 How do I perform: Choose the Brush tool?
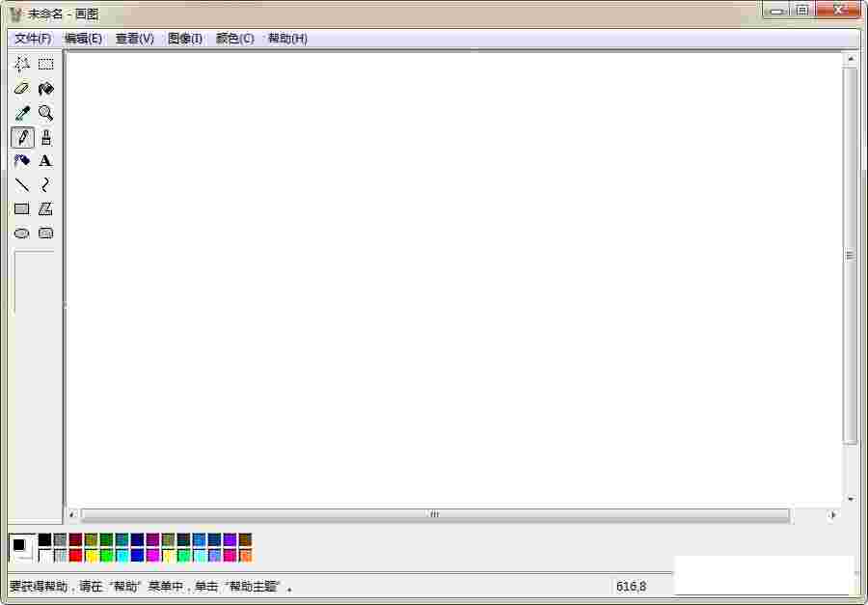45,136
